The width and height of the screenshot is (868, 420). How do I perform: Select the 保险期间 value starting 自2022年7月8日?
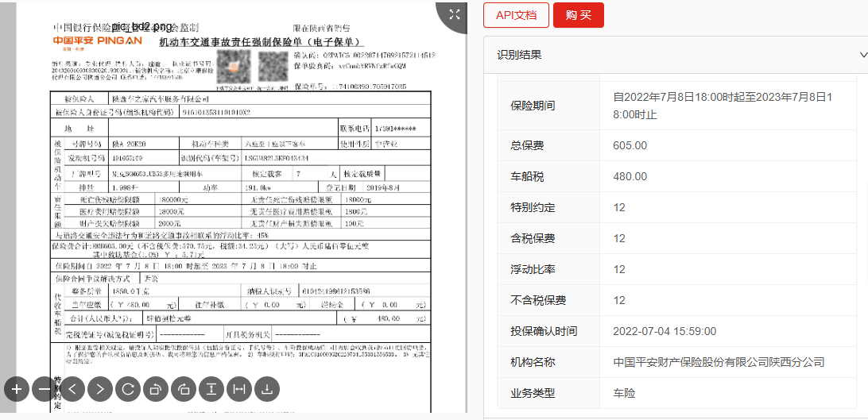tap(723, 106)
